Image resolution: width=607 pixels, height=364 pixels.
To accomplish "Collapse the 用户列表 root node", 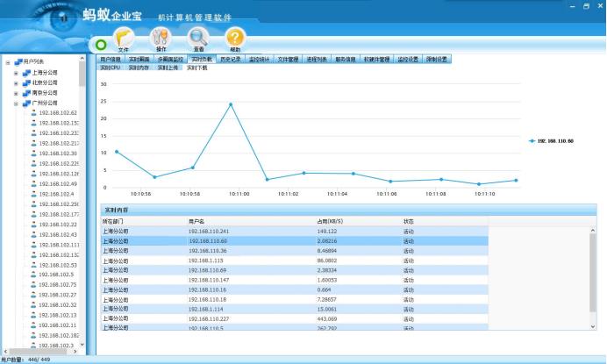I will tap(8, 62).
